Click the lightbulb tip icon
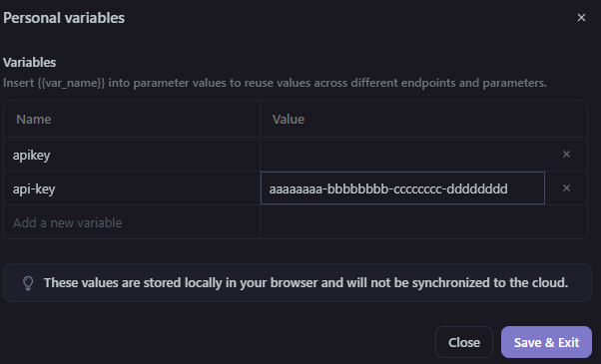The height and width of the screenshot is (364, 601). (x=28, y=283)
